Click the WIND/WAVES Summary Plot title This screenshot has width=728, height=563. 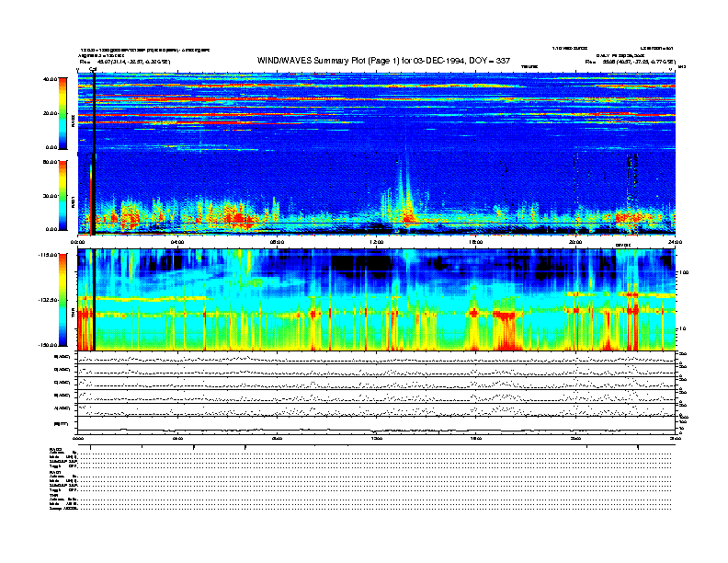tap(383, 61)
